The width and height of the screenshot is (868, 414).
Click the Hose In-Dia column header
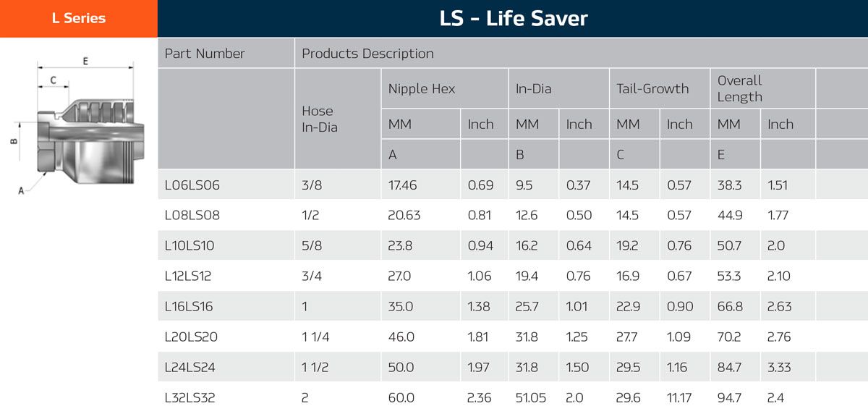pyautogui.click(x=319, y=119)
